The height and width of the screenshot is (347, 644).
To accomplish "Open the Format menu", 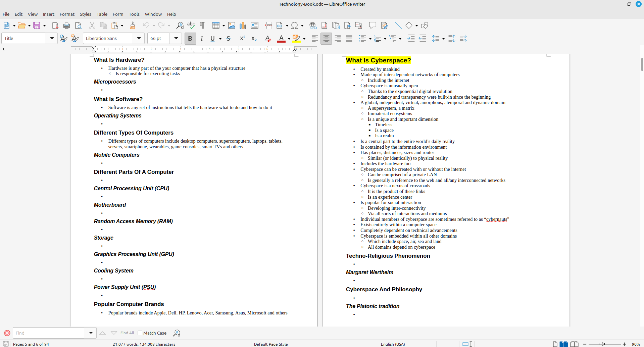I will point(67,14).
